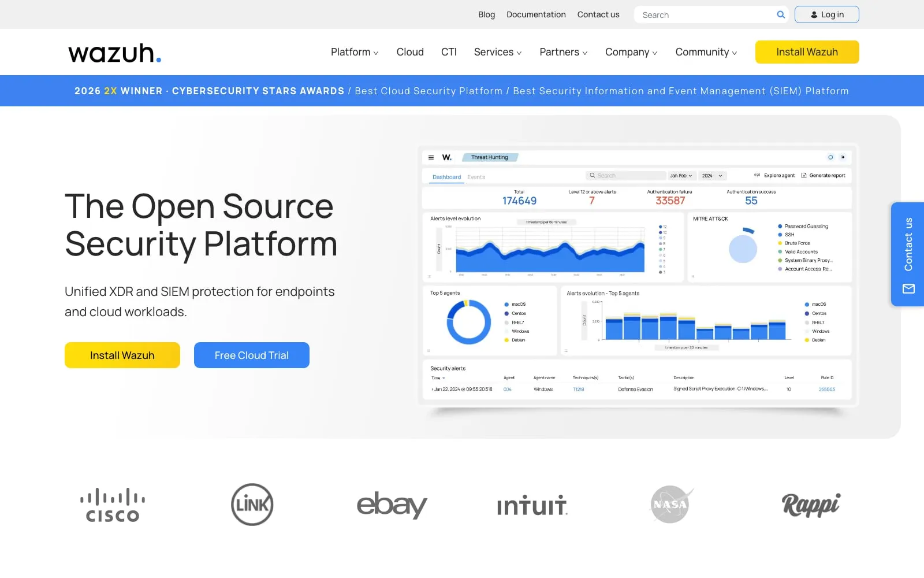Click the Free Cloud Trial button
Image resolution: width=924 pixels, height=578 pixels.
[252, 355]
